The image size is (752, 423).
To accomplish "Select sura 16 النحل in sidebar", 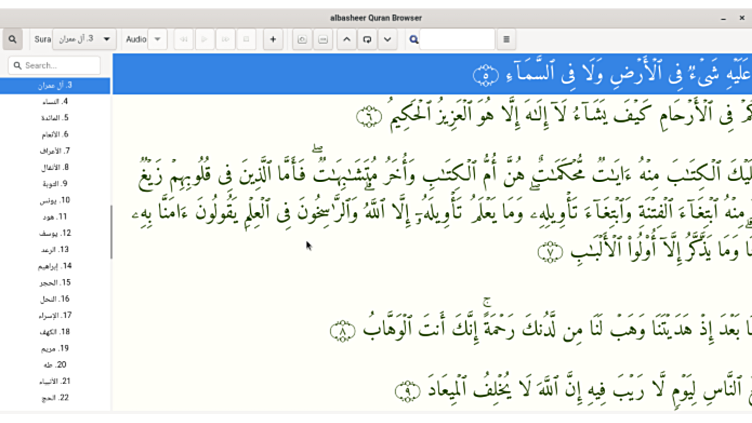I will pos(55,299).
